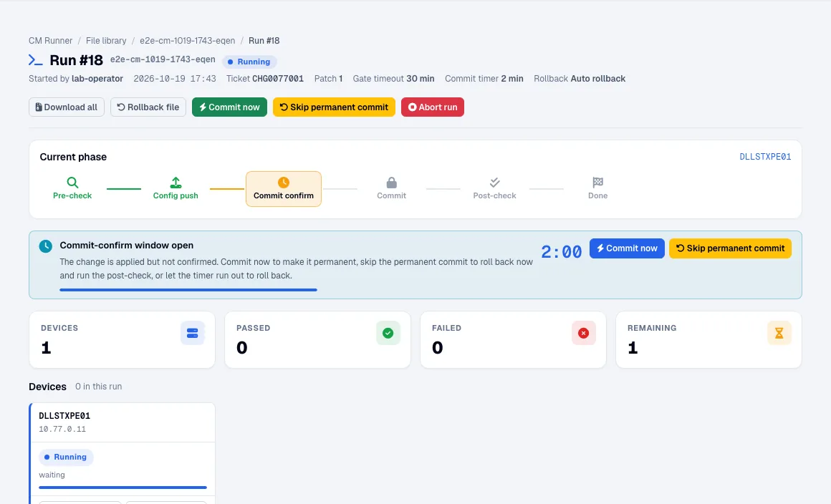Viewport: 831px width, 504px height.
Task: Click the Config push upload icon
Action: point(176,183)
